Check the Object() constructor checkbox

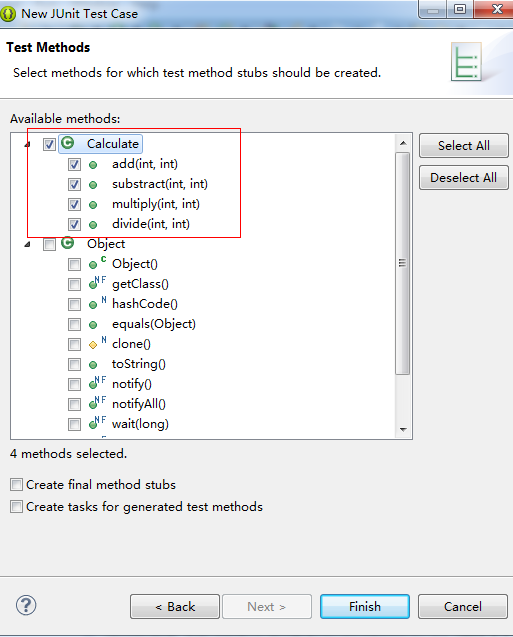point(74,264)
